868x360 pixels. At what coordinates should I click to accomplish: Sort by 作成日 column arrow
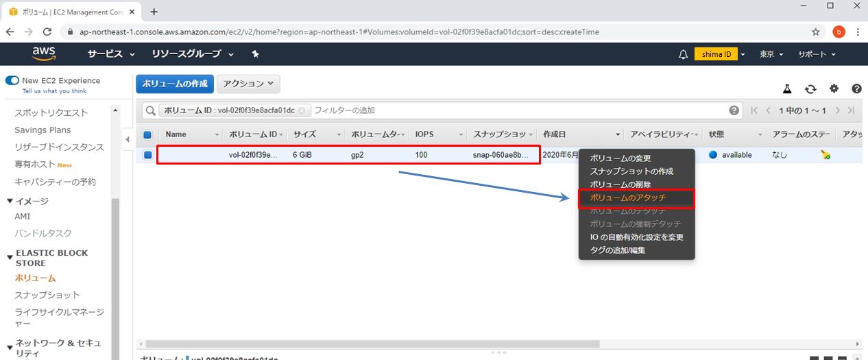tap(618, 134)
